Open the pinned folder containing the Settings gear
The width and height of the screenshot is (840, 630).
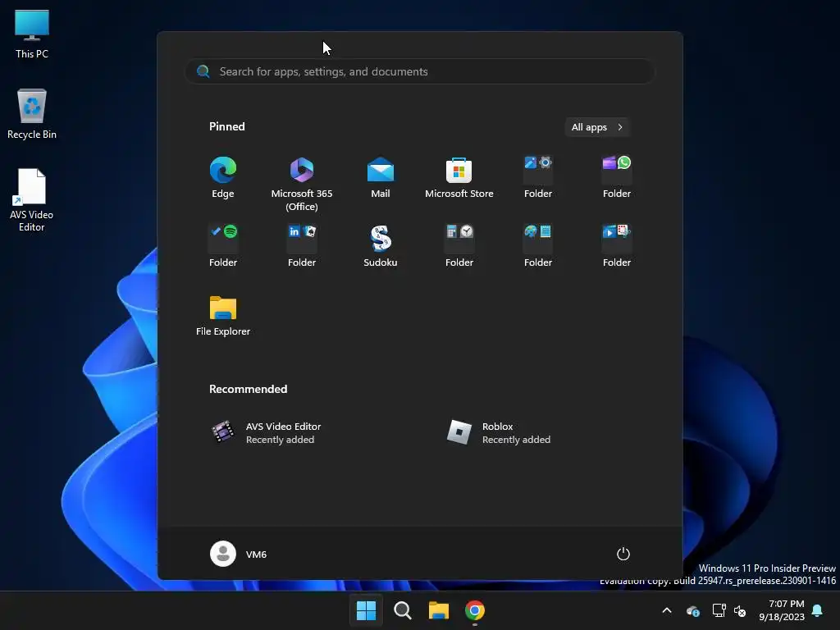click(x=538, y=177)
